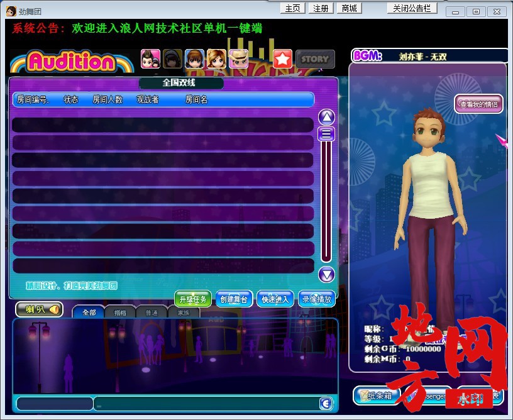Click 关闭公告栏 to hide announcement bar

(412, 8)
